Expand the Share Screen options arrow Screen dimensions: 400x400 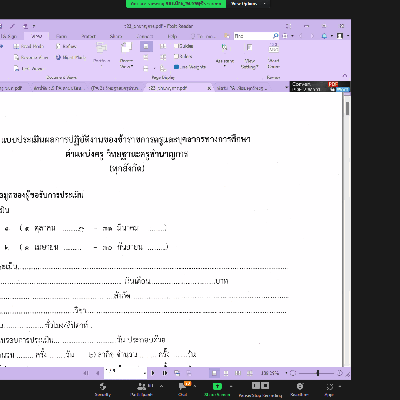[231, 386]
